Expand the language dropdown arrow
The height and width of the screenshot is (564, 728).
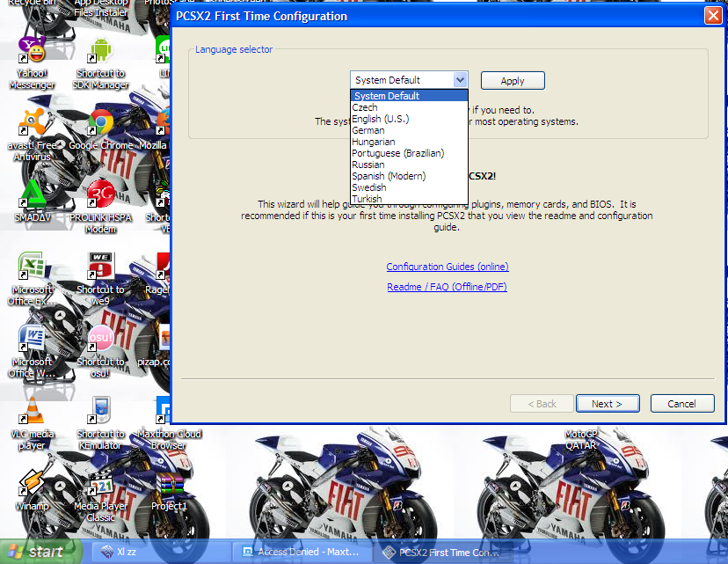click(460, 80)
